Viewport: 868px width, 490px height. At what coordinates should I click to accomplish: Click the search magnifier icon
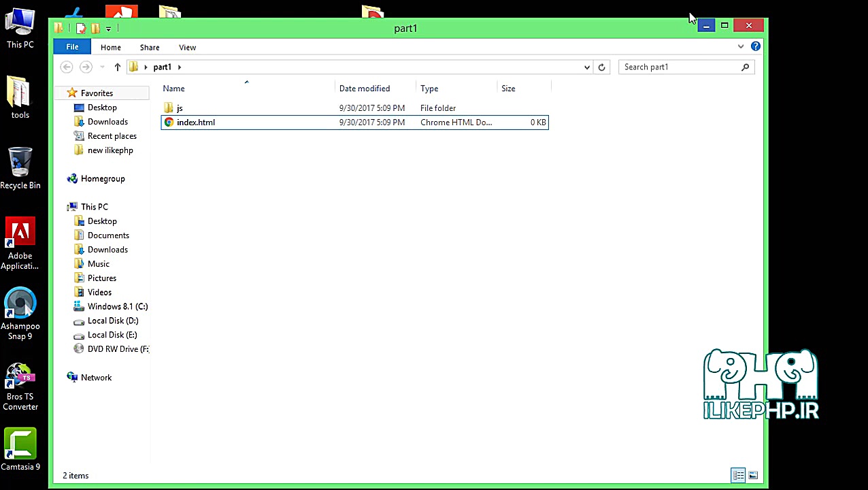(x=746, y=67)
